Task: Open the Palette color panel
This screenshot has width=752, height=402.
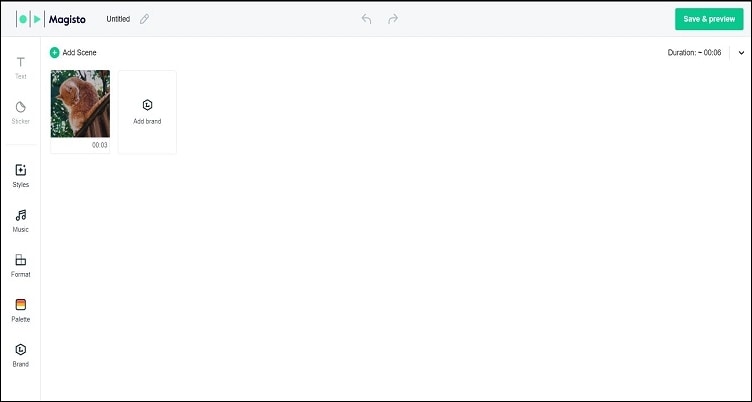Action: (x=21, y=310)
